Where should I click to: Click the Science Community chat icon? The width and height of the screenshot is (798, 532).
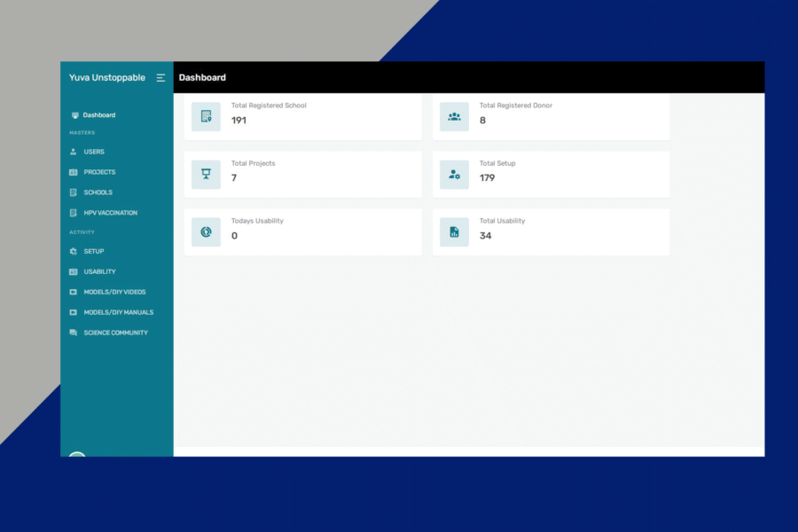tap(74, 332)
